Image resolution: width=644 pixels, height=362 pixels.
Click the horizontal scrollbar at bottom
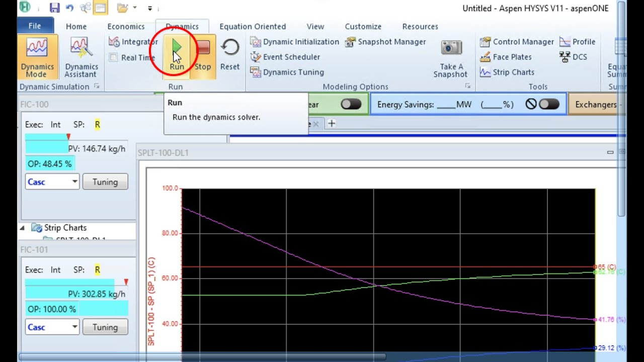202,357
